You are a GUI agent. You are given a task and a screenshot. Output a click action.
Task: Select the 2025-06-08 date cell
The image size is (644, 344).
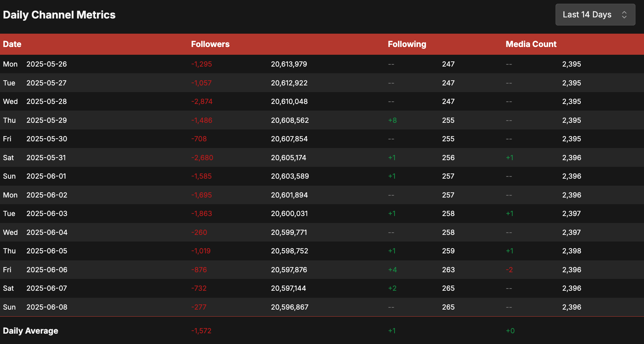[47, 307]
